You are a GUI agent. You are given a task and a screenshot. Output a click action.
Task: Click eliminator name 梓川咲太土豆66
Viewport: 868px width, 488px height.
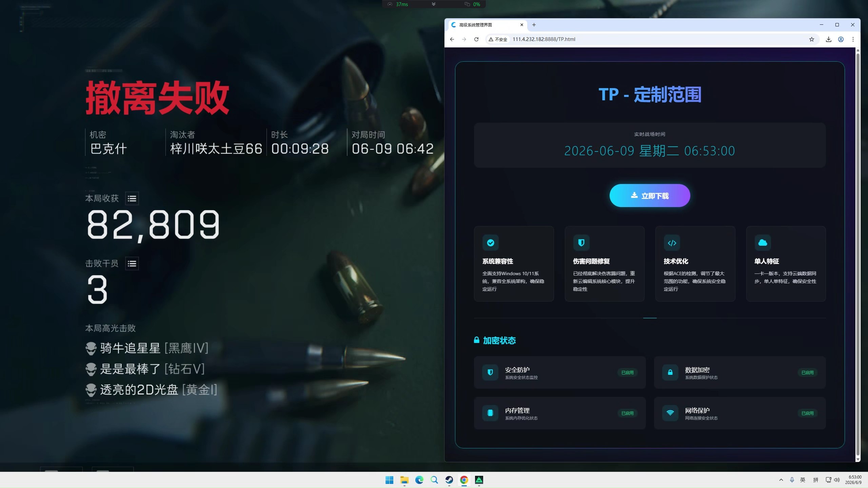[216, 149]
